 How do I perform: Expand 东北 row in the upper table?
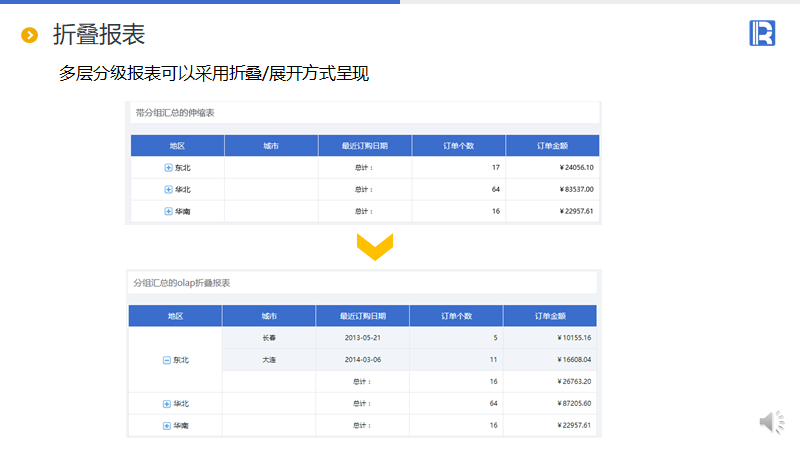[x=168, y=167]
